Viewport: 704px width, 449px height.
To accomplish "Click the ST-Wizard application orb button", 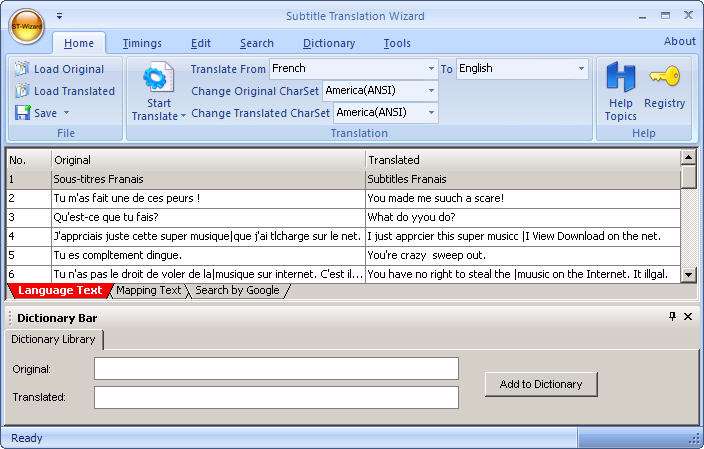I will (x=25, y=26).
